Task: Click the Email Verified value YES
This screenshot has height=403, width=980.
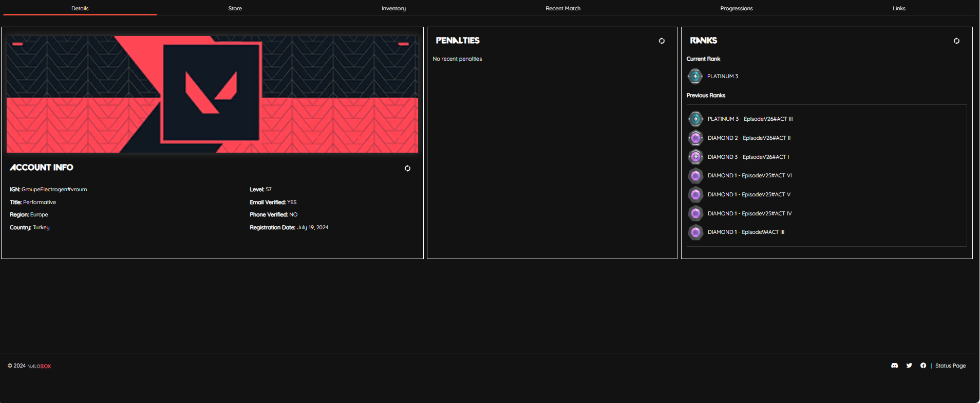Action: (x=292, y=203)
